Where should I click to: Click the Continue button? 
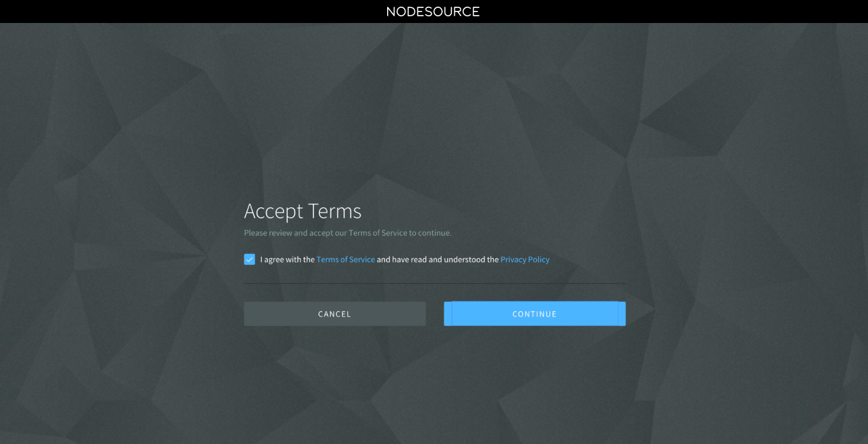pyautogui.click(x=535, y=314)
